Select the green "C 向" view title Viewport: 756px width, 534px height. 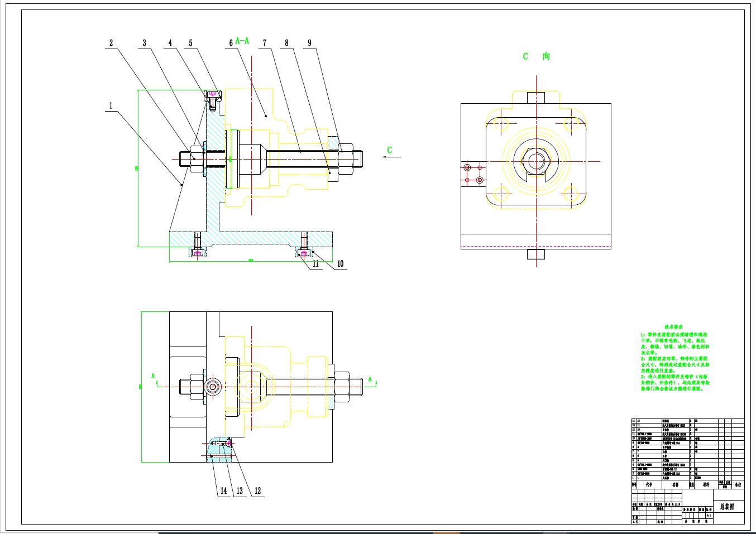coord(536,56)
